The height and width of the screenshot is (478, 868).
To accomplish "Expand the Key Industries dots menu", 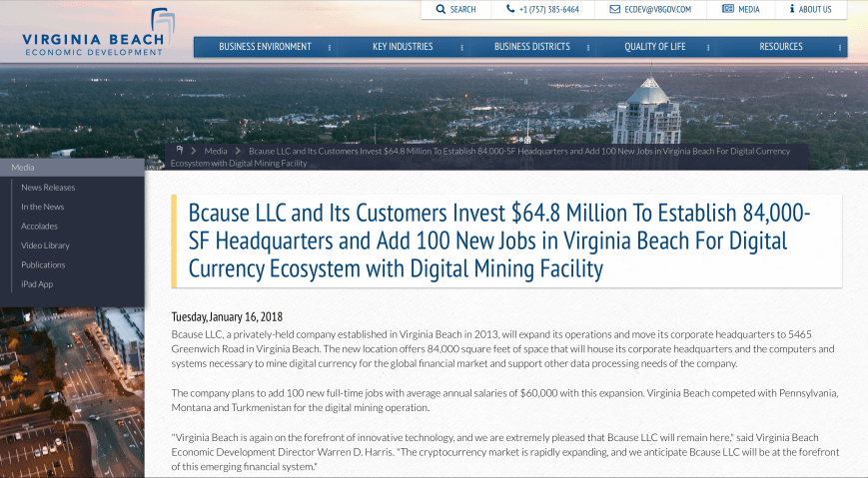I will [x=461, y=47].
